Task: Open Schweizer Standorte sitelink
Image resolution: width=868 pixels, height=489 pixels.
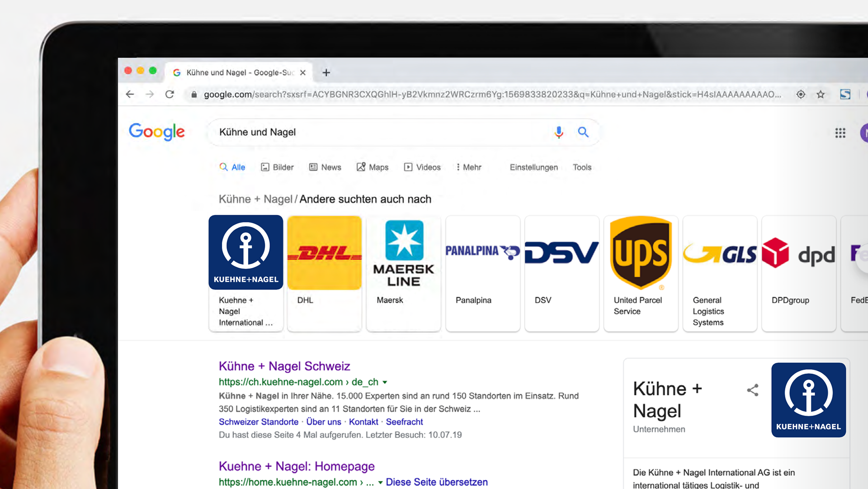Action: click(x=259, y=422)
